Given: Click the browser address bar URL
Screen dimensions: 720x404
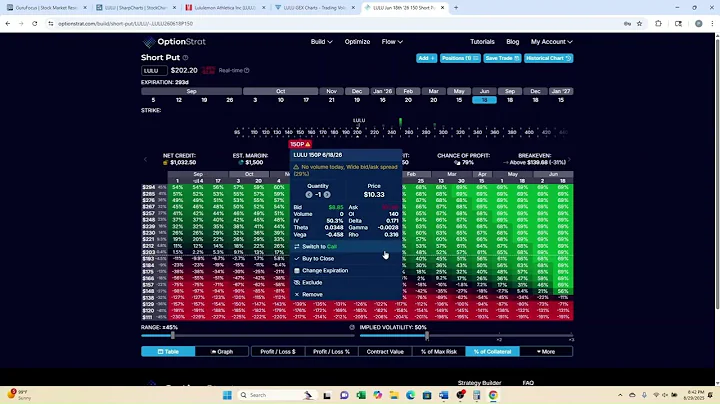Looking at the screenshot, I should (125, 23).
